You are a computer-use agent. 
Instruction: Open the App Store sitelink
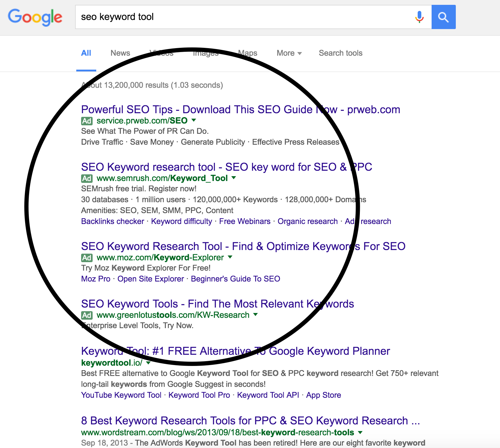(324, 395)
